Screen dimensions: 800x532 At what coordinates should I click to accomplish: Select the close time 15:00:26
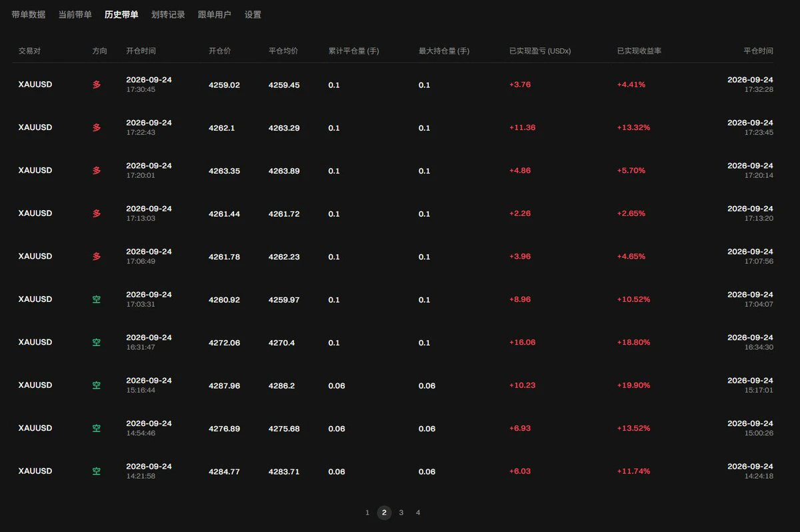[x=759, y=433]
